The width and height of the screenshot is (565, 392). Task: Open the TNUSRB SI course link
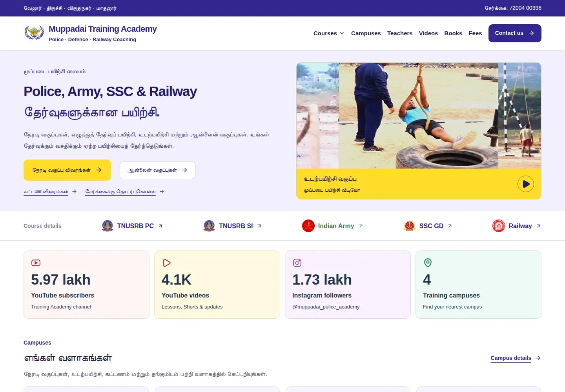pos(236,226)
